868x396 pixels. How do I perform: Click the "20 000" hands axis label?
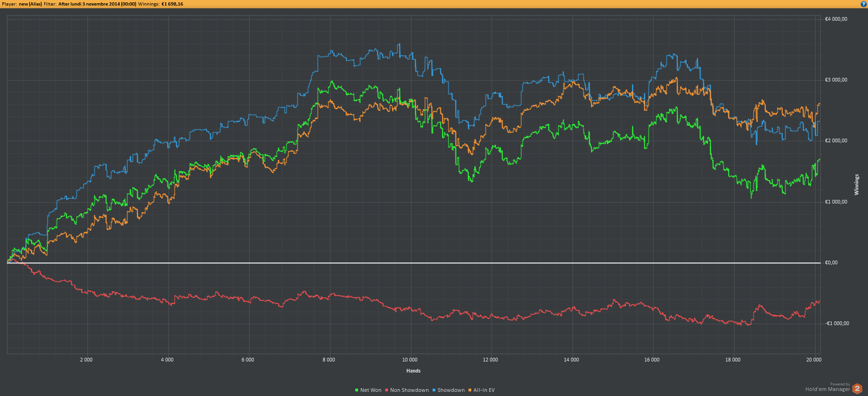(x=814, y=360)
